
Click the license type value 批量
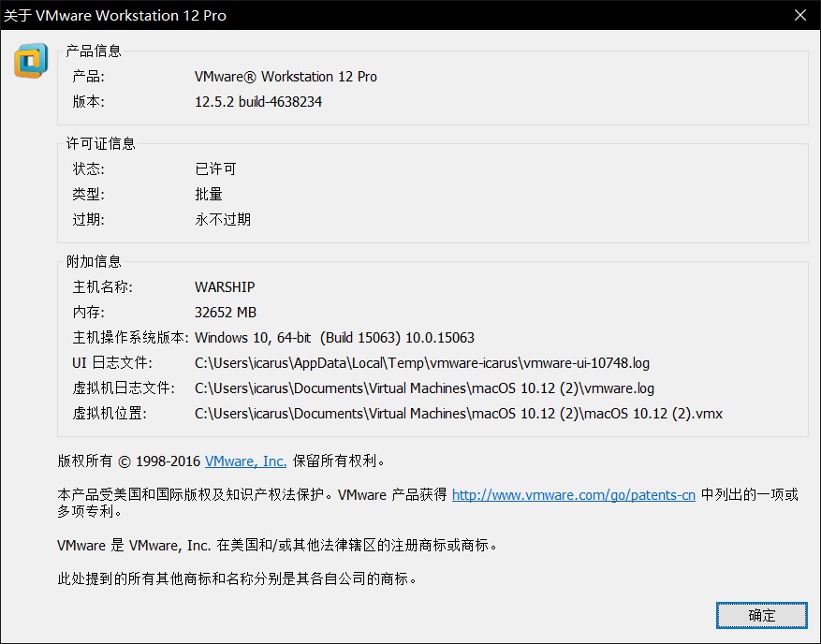[x=209, y=195]
